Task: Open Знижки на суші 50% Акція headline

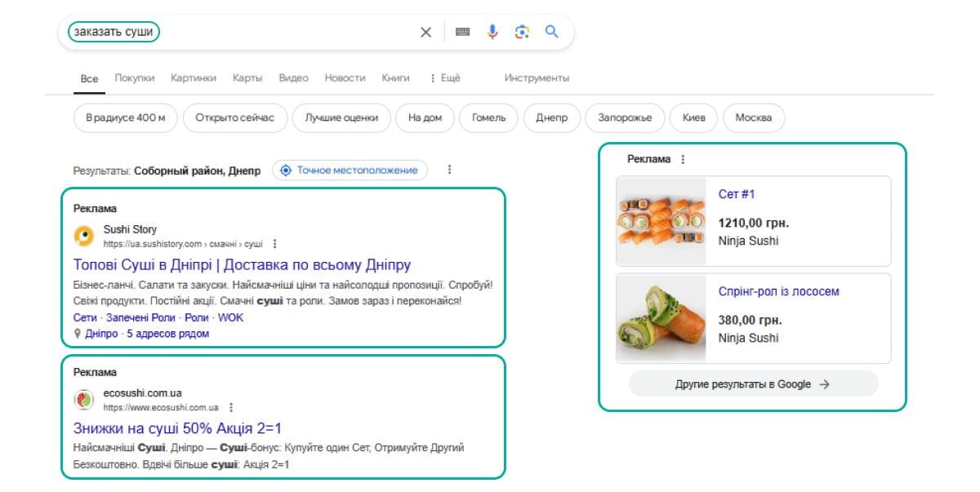Action: pyautogui.click(x=177, y=428)
